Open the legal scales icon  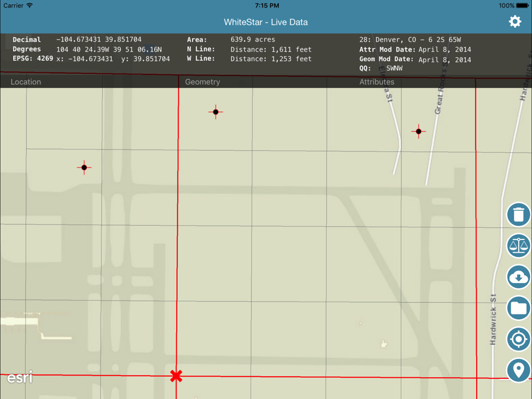tap(518, 245)
